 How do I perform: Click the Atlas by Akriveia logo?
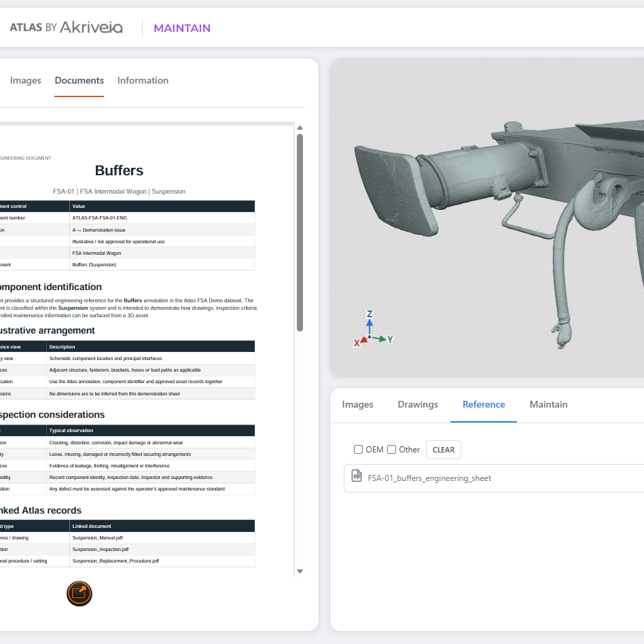click(x=66, y=28)
